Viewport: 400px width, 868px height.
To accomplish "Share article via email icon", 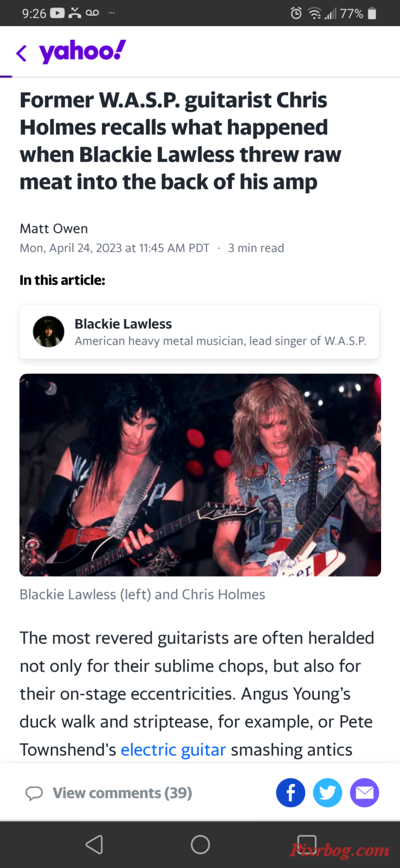I will tap(364, 793).
